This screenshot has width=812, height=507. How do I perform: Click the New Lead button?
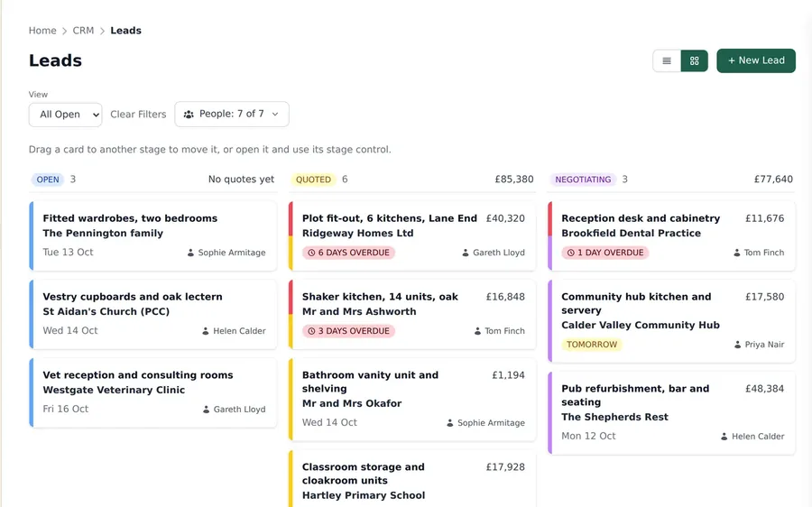pos(756,60)
